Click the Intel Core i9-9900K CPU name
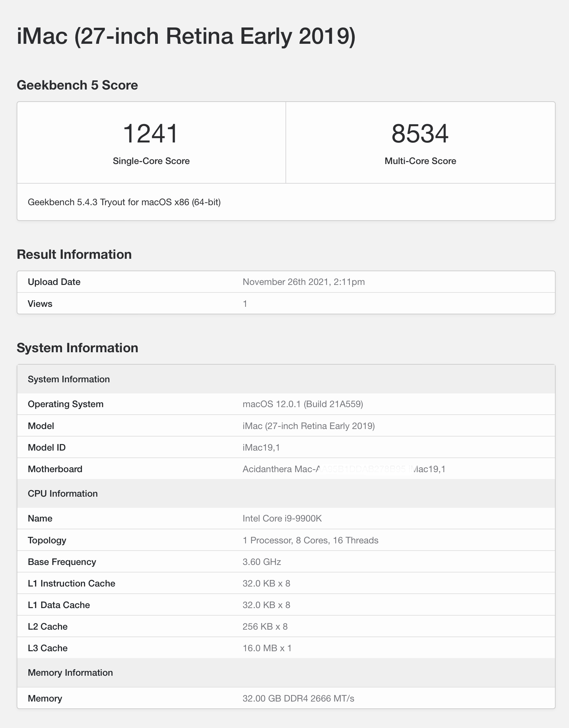569x728 pixels. point(282,518)
